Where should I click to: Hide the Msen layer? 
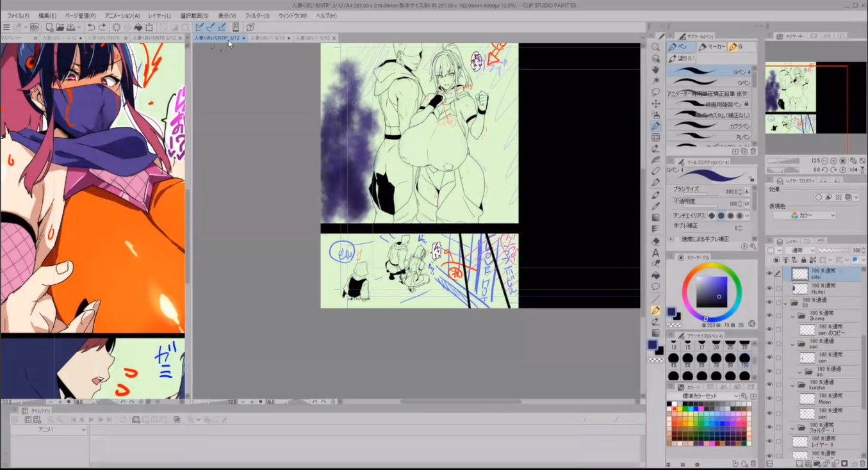tap(769, 399)
